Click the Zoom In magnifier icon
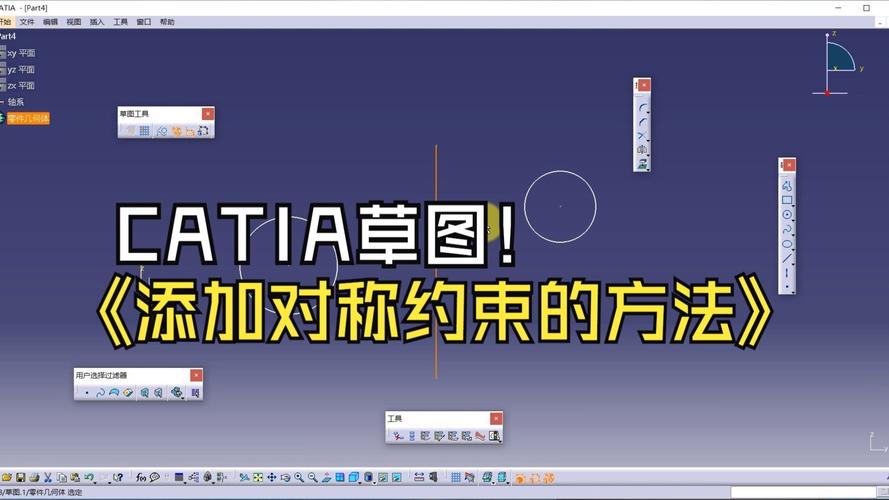889x500 pixels. (x=299, y=477)
